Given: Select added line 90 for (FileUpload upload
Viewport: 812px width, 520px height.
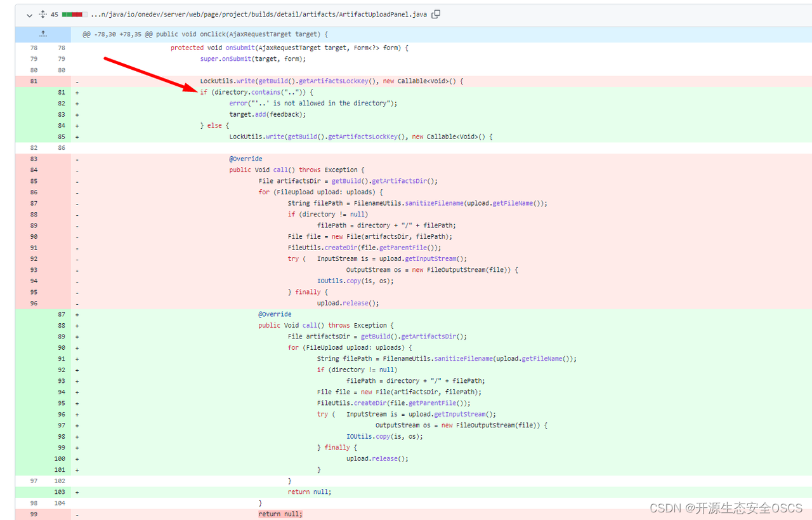Looking at the screenshot, I should pos(350,348).
